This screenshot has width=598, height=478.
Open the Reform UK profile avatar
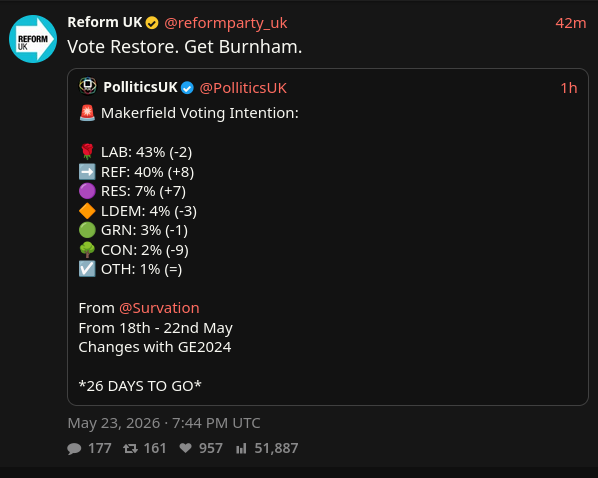[33, 39]
